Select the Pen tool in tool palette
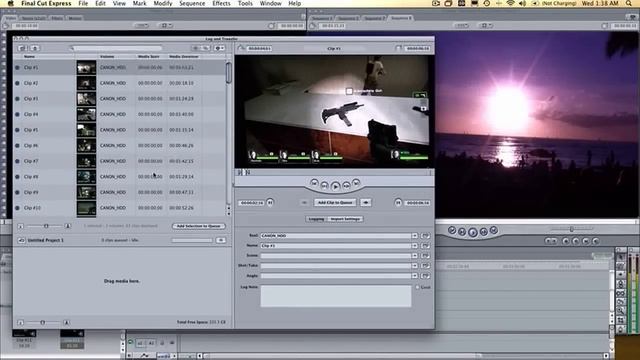Screen dimensions: 640x360 (620, 329)
